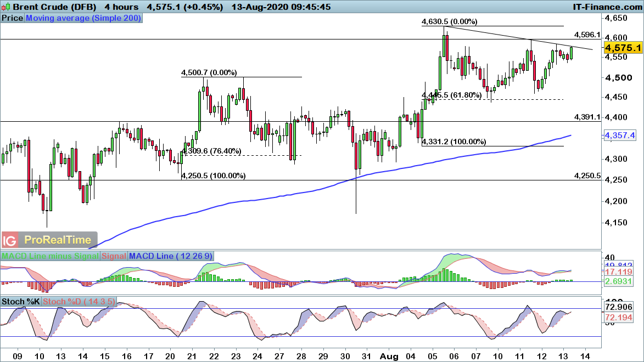Select the 4,596.1 horizontal resistance level label
The width and height of the screenshot is (644, 362).
coord(587,35)
